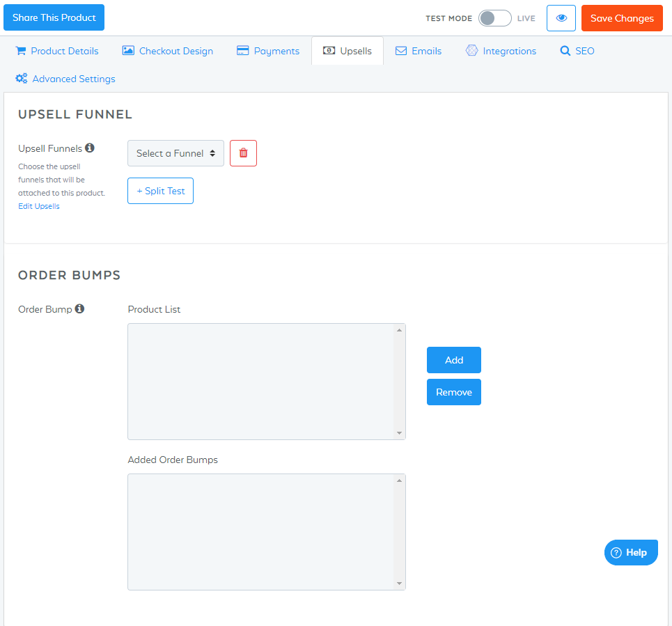Click the ORDER BUMPS heading
The width and height of the screenshot is (672, 626).
click(x=69, y=275)
